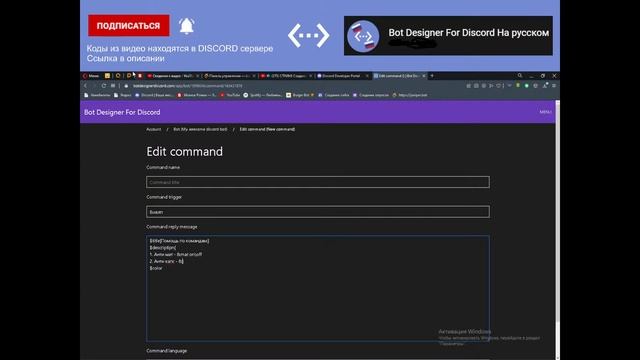Click the Command language label
Image resolution: width=640 pixels, height=360 pixels.
pyautogui.click(x=167, y=351)
